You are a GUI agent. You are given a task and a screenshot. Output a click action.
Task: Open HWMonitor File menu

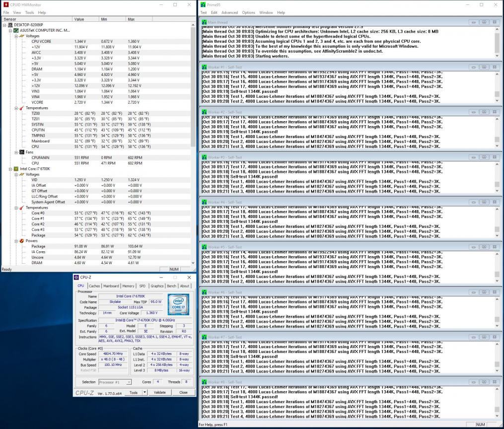coord(6,12)
